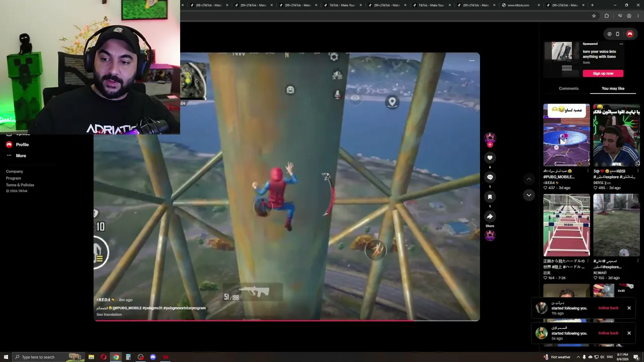The image size is (644, 362).
Task: Click the Share arrow icon
Action: (490, 217)
